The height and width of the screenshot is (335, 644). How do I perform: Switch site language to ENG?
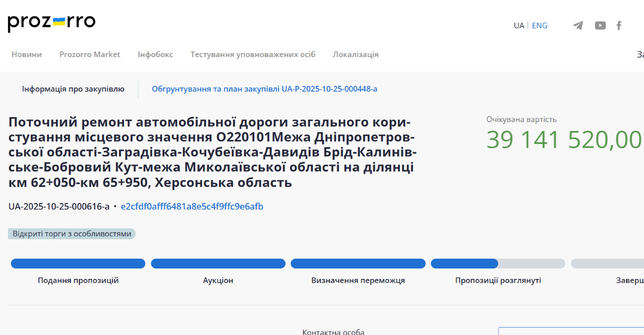pyautogui.click(x=539, y=25)
